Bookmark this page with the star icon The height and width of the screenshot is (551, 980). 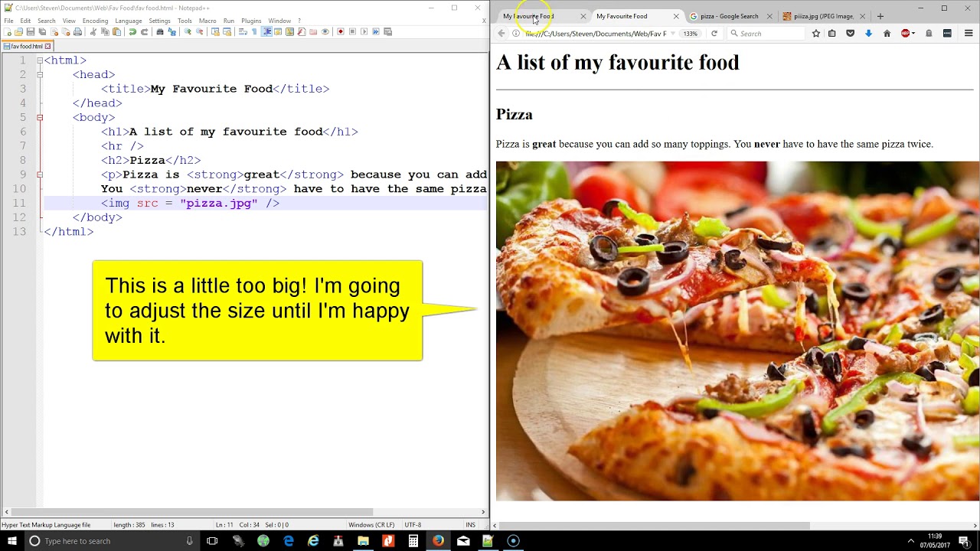click(816, 34)
